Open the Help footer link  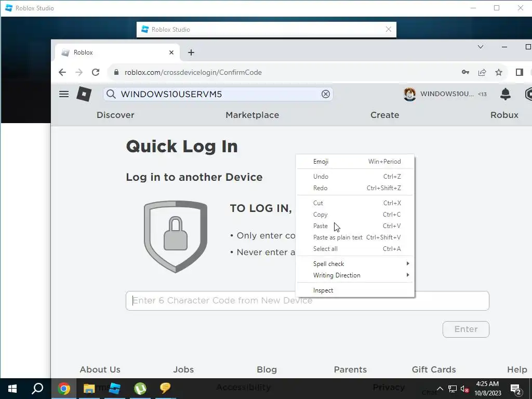click(x=517, y=369)
